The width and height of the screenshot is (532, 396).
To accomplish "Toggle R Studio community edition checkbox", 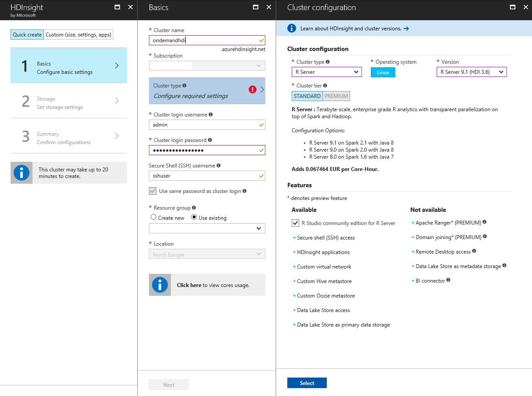I will (x=296, y=223).
